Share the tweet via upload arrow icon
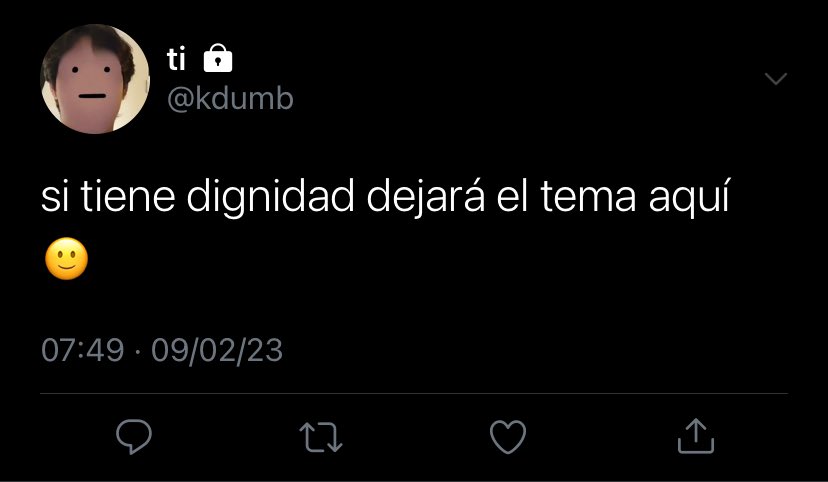The height and width of the screenshot is (482, 828). point(696,436)
